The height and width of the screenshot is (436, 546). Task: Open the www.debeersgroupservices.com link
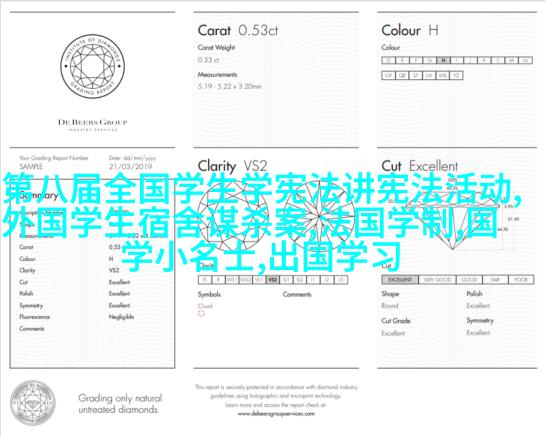click(276, 414)
